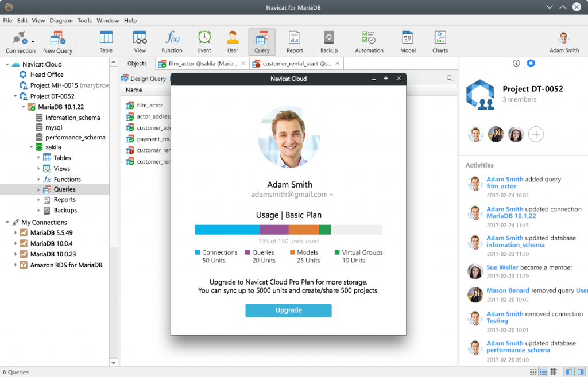The width and height of the screenshot is (588, 377).
Task: Click the orange Models usage bar segment
Action: click(304, 230)
